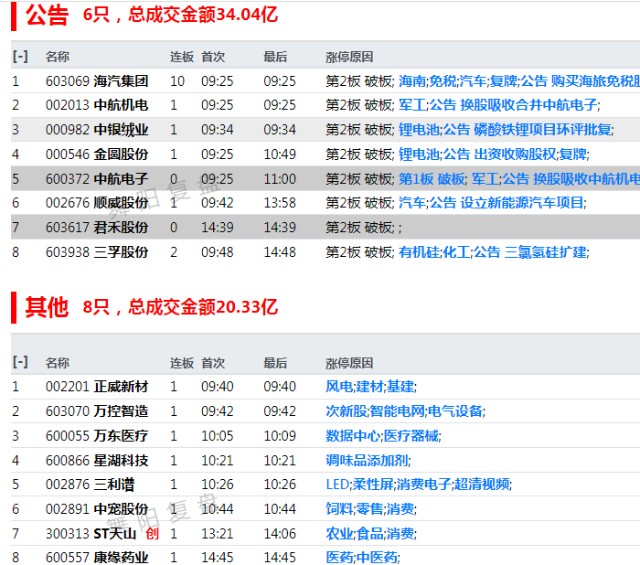Click 涨停原因 header in 其他 table

[349, 362]
